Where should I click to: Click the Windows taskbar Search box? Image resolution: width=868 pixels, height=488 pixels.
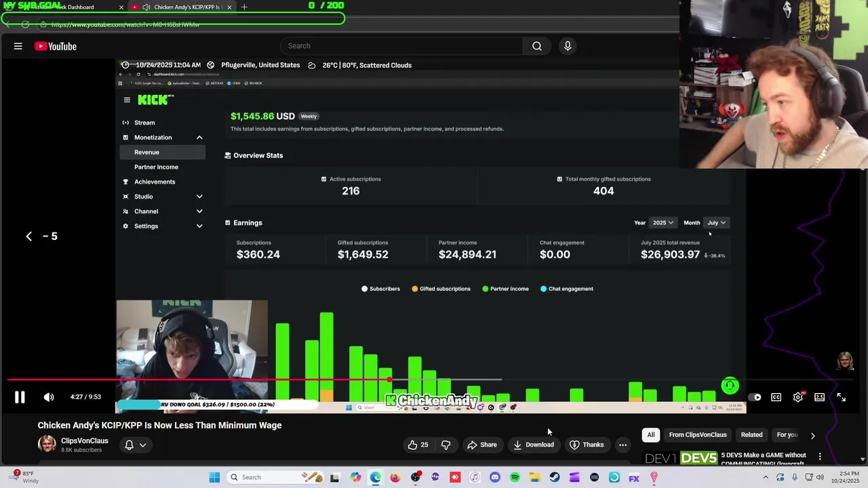tap(275, 477)
